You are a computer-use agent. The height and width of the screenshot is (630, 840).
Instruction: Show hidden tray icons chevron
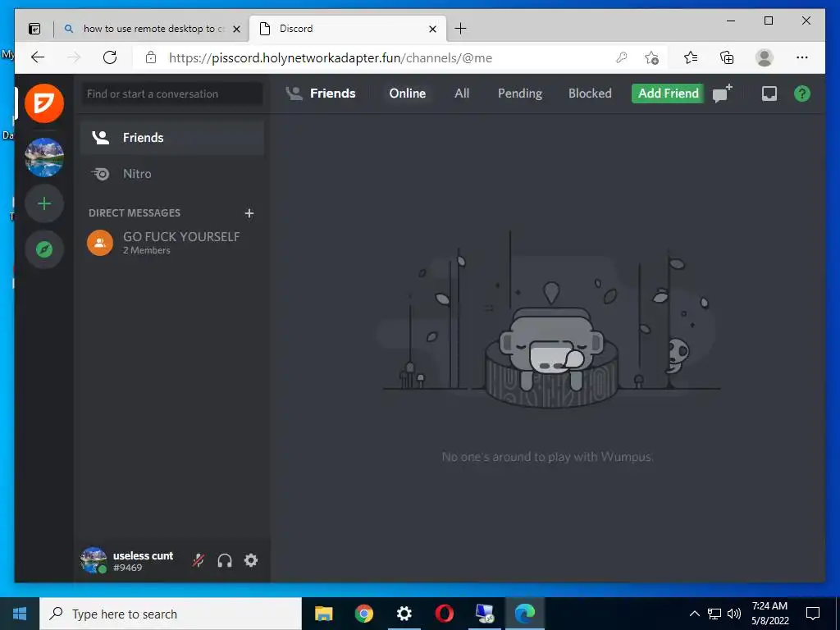pyautogui.click(x=694, y=614)
